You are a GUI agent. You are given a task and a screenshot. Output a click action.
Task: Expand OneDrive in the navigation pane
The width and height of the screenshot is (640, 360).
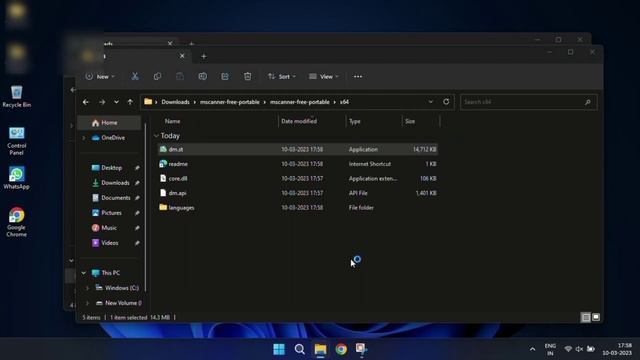[84, 138]
